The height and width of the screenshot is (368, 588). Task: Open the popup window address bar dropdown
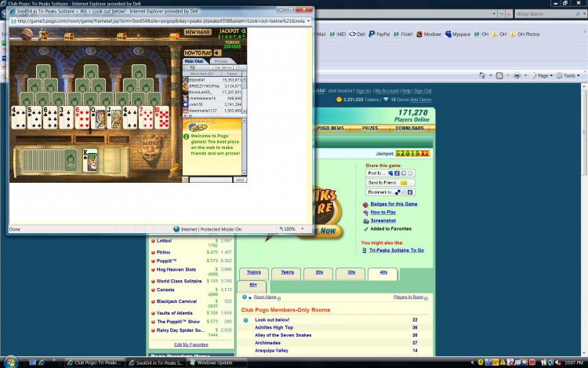309,21
